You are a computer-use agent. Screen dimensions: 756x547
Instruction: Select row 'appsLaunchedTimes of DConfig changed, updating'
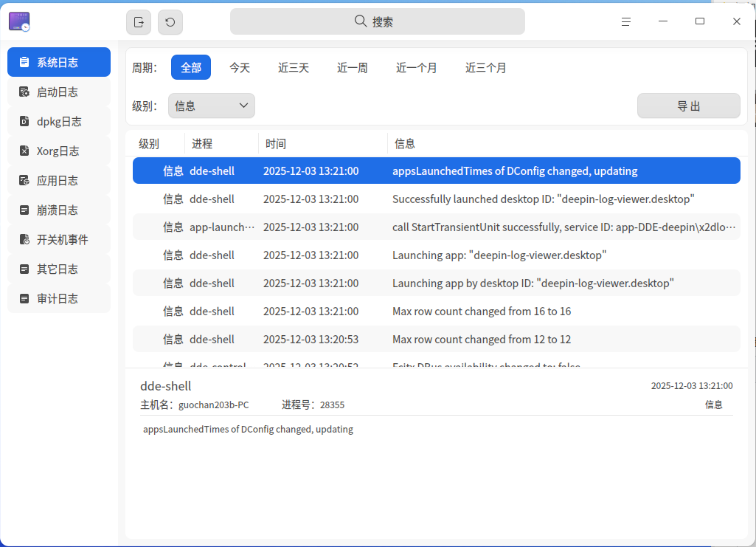[437, 171]
